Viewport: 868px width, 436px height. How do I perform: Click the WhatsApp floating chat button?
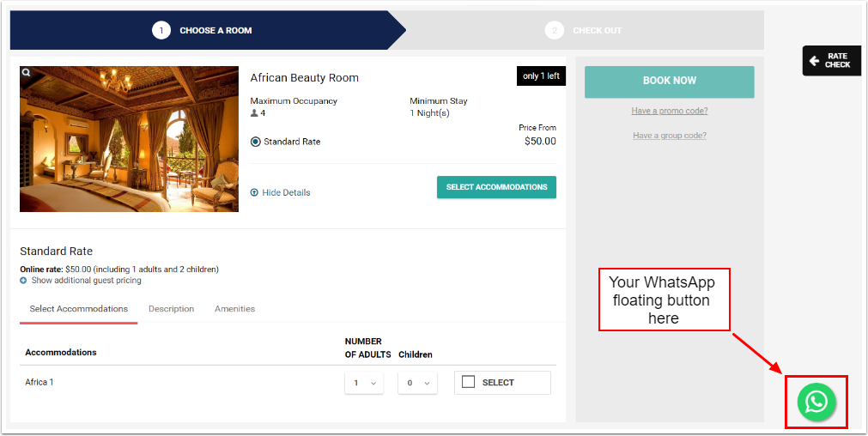click(x=816, y=401)
